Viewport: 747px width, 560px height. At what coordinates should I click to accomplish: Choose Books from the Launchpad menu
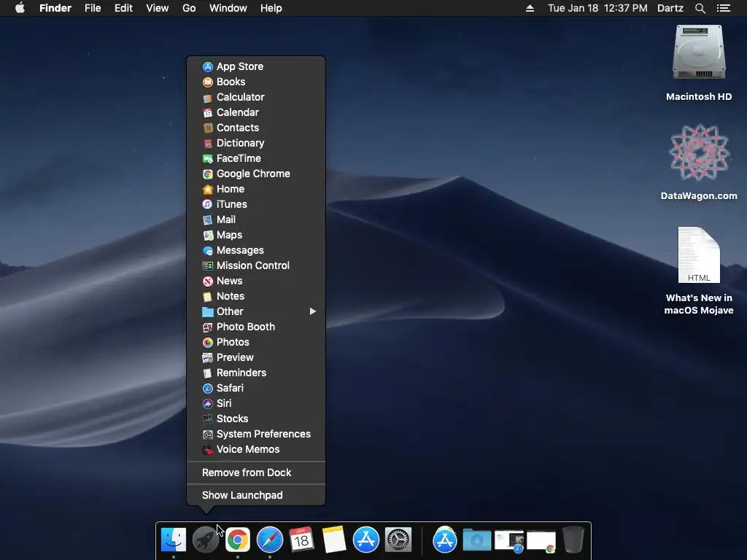coord(256,82)
